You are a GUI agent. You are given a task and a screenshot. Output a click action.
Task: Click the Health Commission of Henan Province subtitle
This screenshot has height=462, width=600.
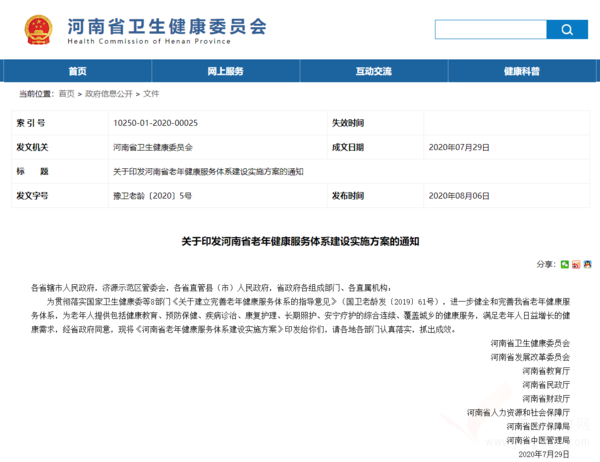point(149,41)
